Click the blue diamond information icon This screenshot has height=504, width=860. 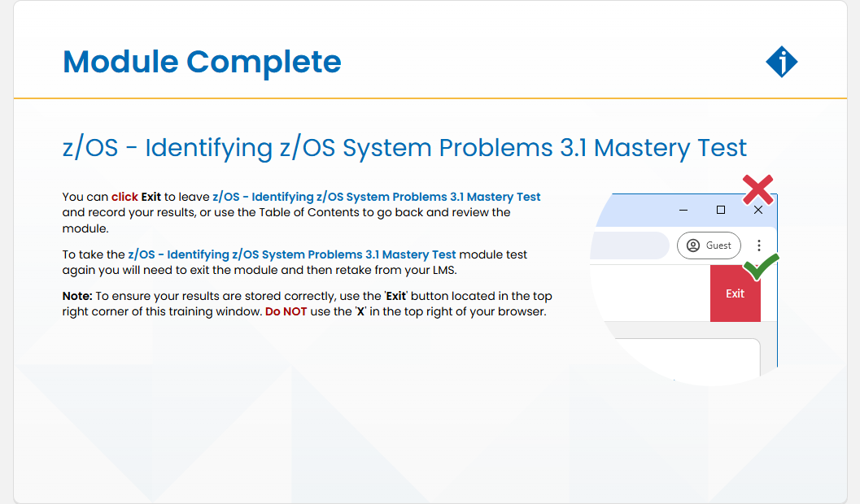click(x=782, y=61)
